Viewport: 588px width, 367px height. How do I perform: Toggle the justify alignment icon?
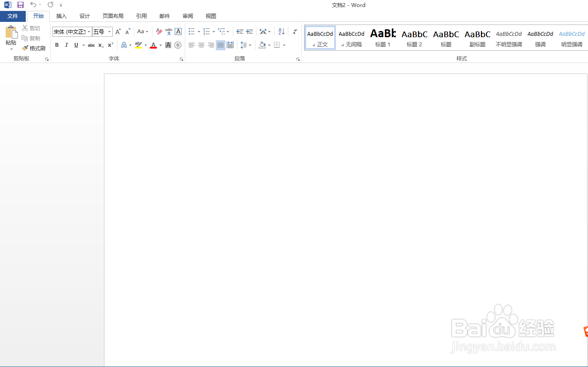221,45
